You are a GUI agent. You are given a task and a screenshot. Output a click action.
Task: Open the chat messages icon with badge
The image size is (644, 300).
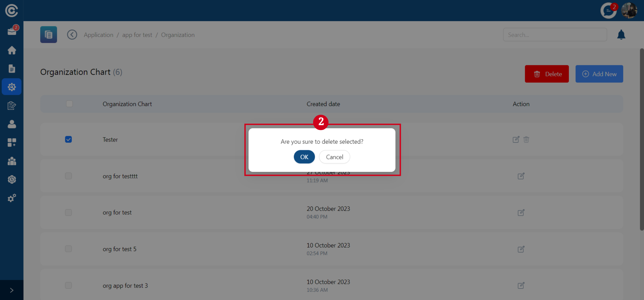(608, 11)
